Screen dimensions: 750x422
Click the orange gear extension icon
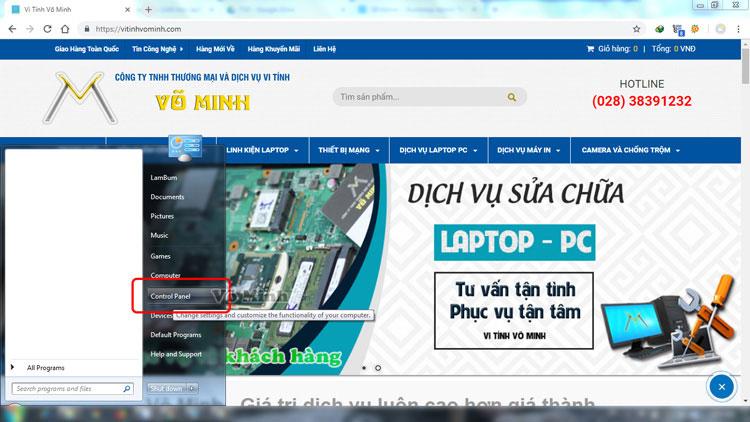click(695, 29)
